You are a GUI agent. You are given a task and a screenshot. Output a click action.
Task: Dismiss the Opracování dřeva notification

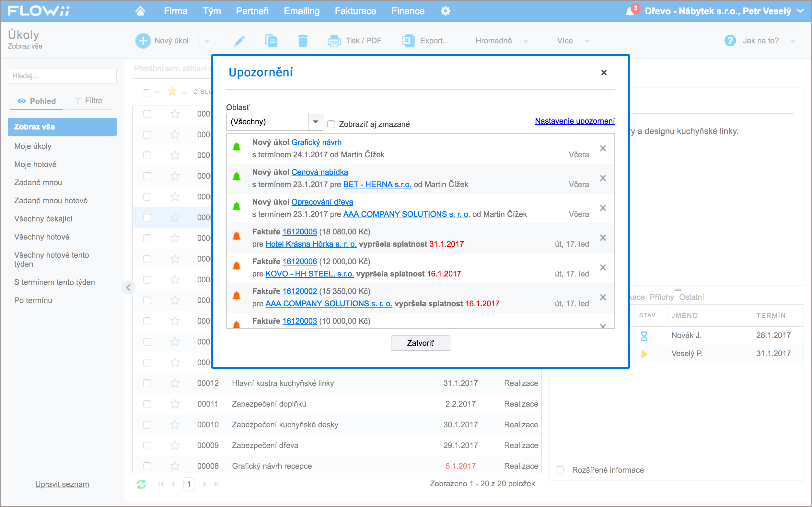tap(603, 208)
